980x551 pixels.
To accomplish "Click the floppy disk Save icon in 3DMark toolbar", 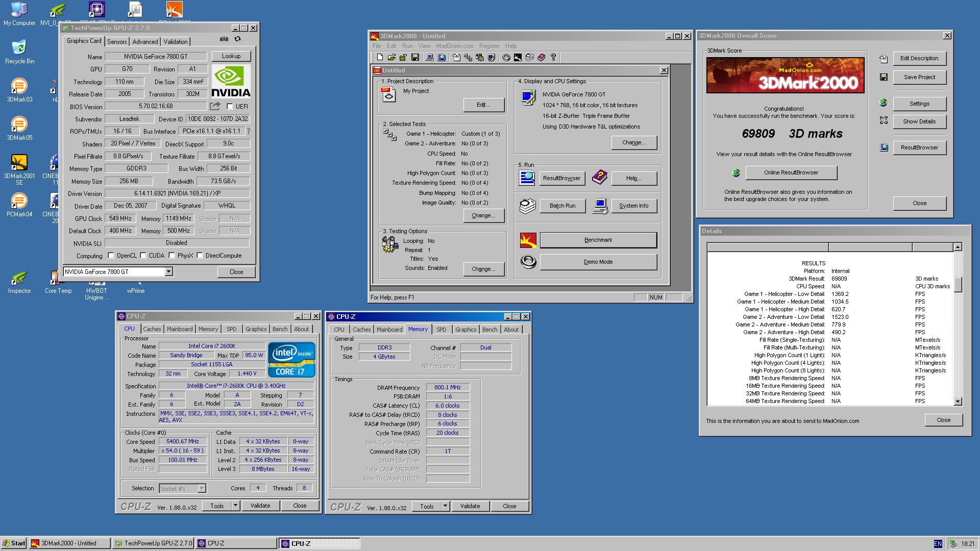I will 415,58.
